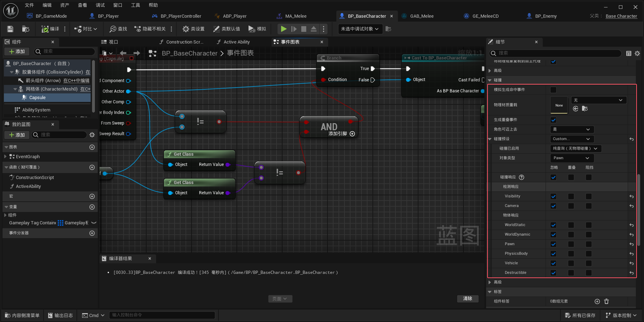This screenshot has height=322, width=644.
Task: Navigate forward with graph right arrow
Action: (x=137, y=53)
